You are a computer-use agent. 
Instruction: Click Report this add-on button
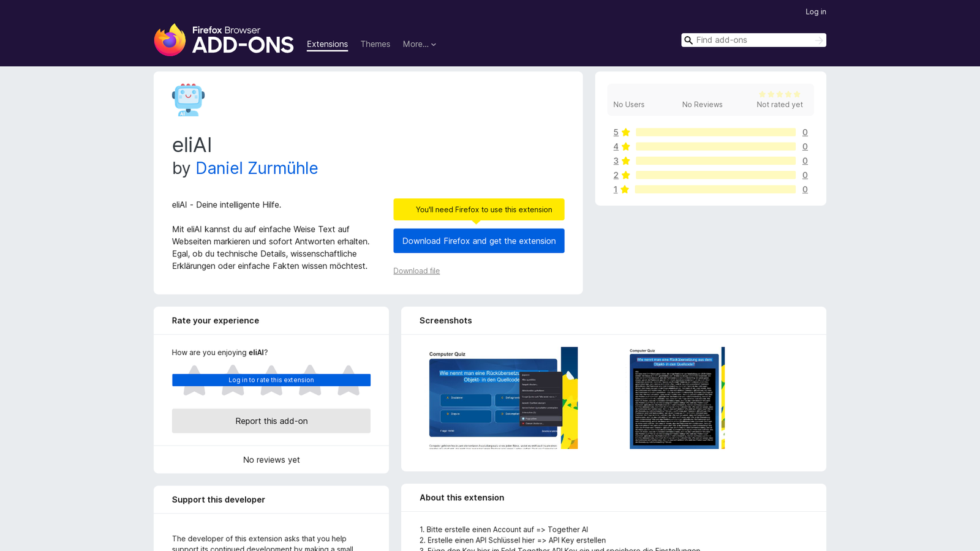[271, 421]
